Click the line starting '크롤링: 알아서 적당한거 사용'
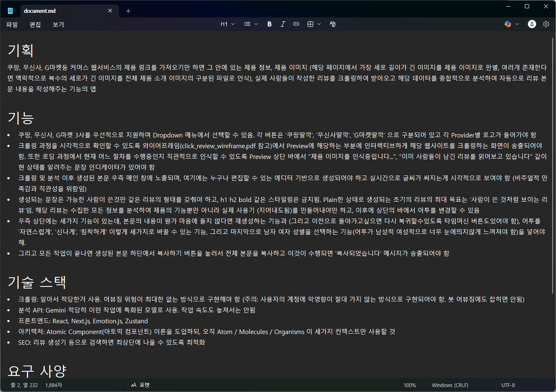Image resolution: width=556 pixels, height=392 pixels. coord(271,299)
